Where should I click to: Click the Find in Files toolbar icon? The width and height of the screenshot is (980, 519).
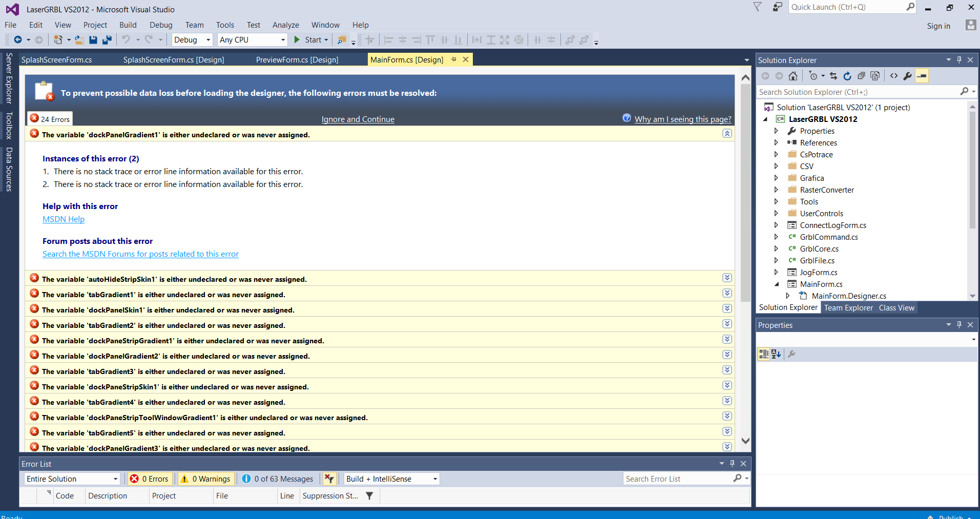(x=342, y=40)
